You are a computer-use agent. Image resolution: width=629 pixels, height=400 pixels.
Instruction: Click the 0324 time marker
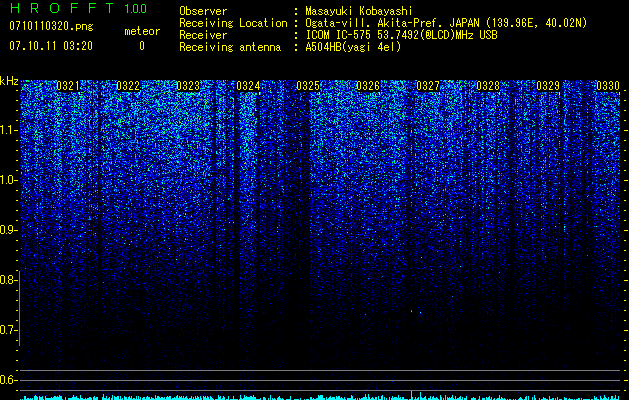coord(248,86)
